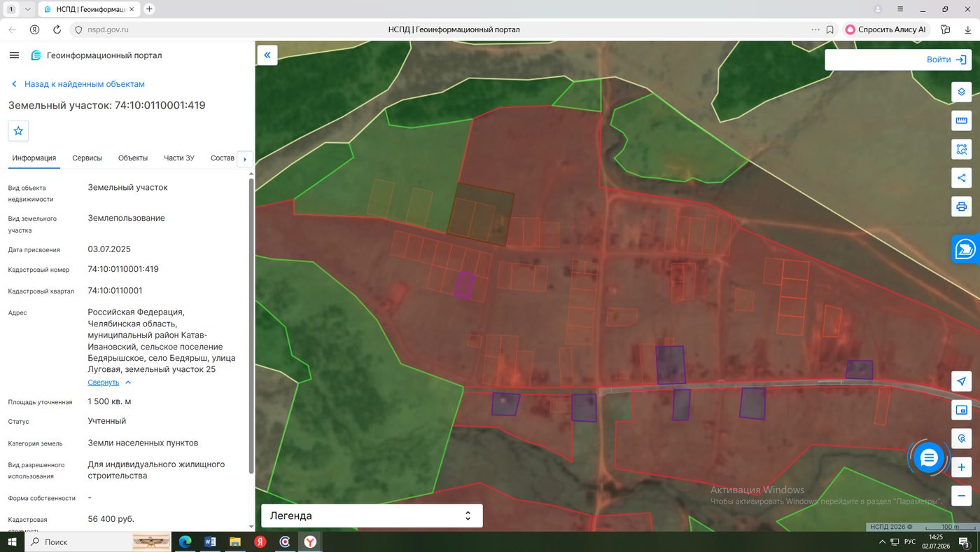Open the chat support bubble

929,458
